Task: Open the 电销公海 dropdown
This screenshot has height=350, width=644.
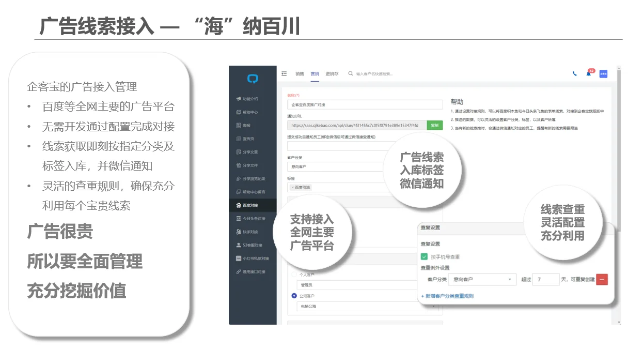Action: 369,306
